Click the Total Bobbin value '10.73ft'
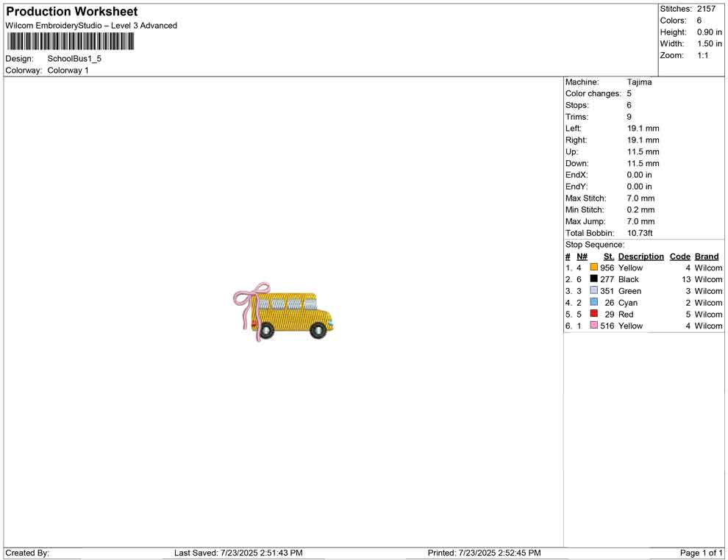The image size is (728, 560). [640, 232]
